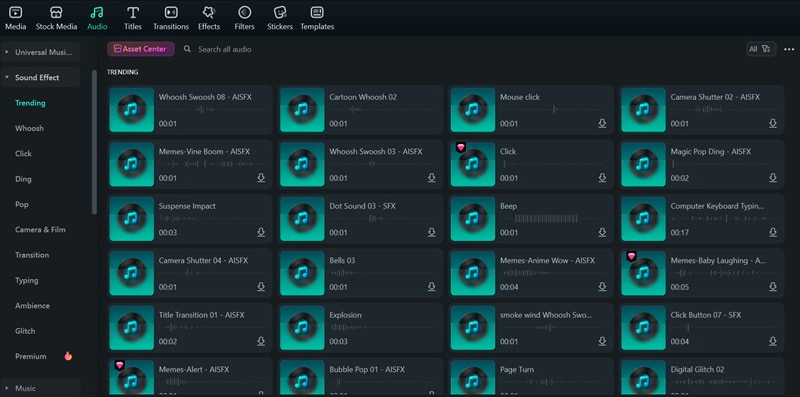
Task: Download Memes-Baby Laughing sound
Action: (773, 287)
